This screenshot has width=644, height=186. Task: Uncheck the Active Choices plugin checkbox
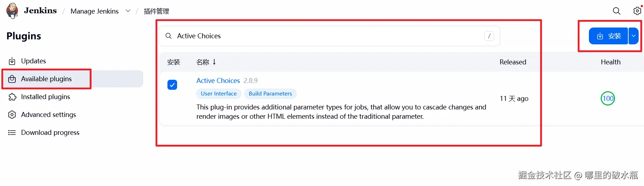coord(172,85)
